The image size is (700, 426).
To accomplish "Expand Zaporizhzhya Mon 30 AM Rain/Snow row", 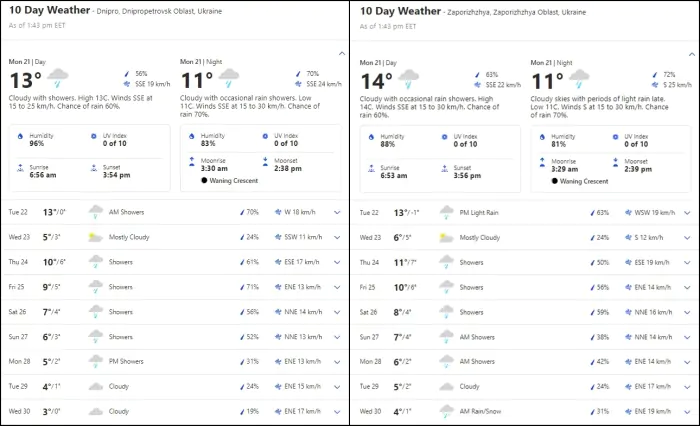I will click(687, 411).
